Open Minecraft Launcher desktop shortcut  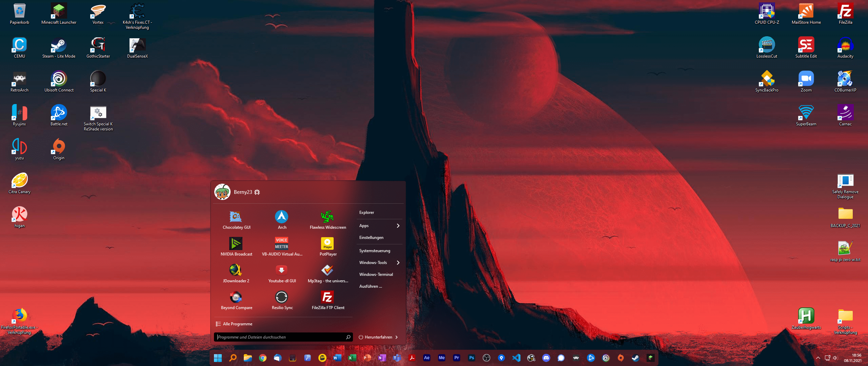pyautogui.click(x=59, y=14)
